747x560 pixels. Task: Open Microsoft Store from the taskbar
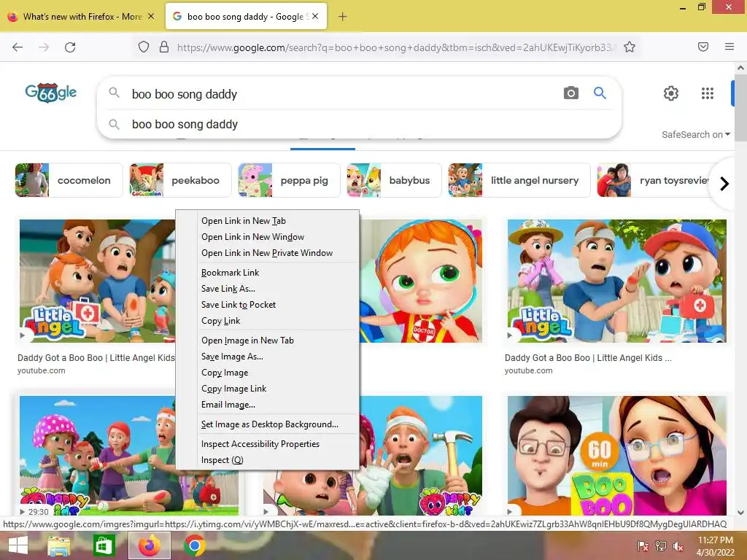[104, 545]
